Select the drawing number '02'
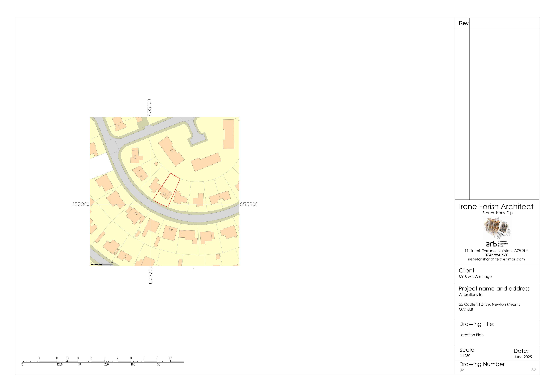 point(462,370)
